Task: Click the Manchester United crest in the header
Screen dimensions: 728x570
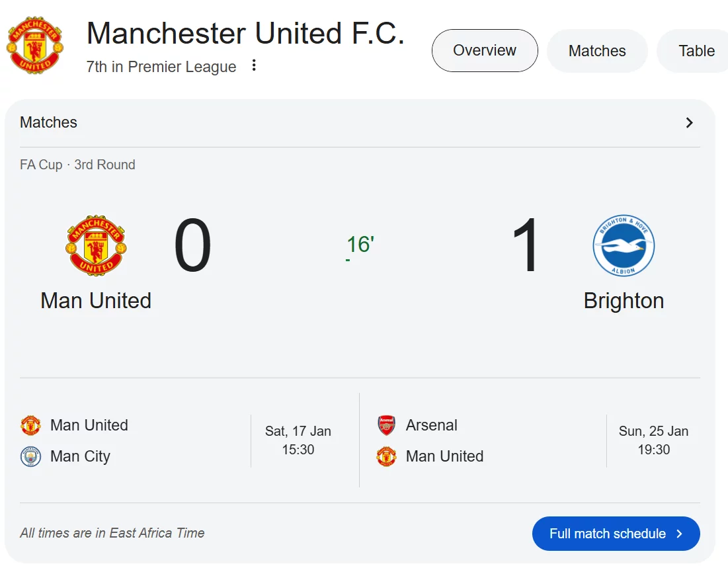Action: point(34,45)
